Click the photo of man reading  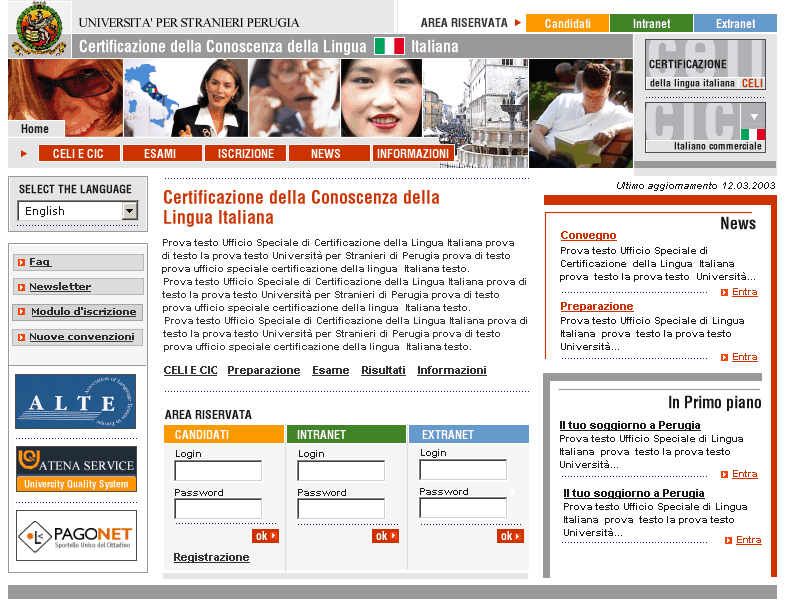click(581, 113)
